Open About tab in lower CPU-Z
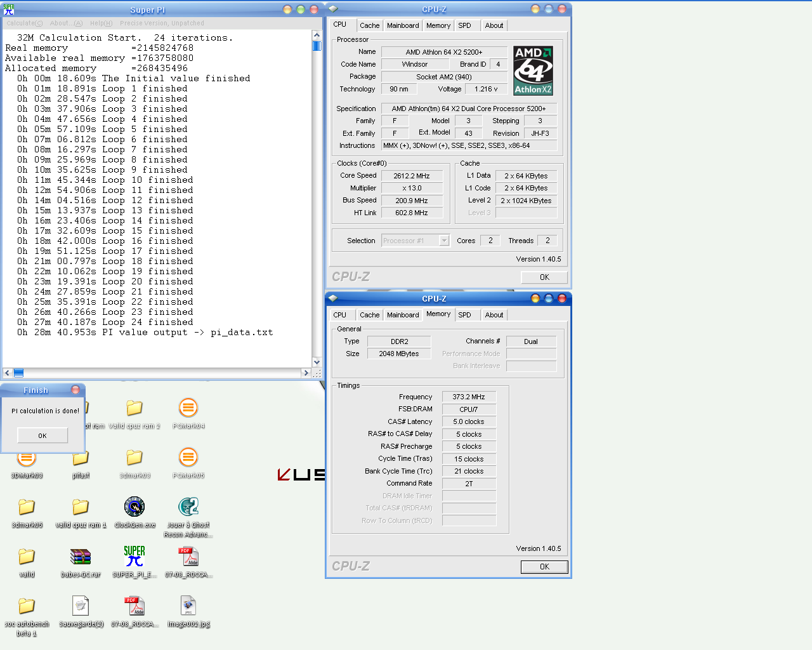 pos(494,315)
